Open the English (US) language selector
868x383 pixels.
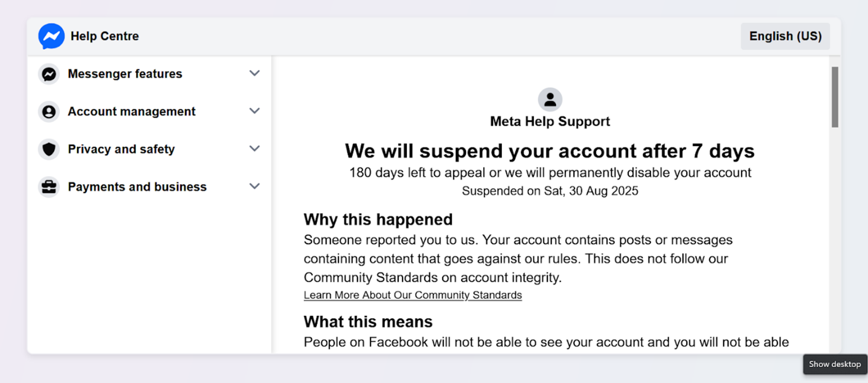tap(785, 36)
